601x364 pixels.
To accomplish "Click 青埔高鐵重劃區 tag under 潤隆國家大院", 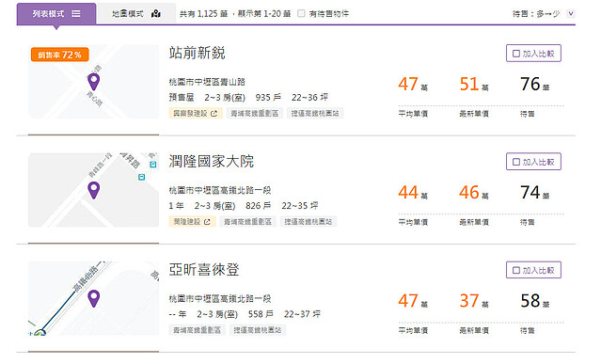I will point(247,222).
